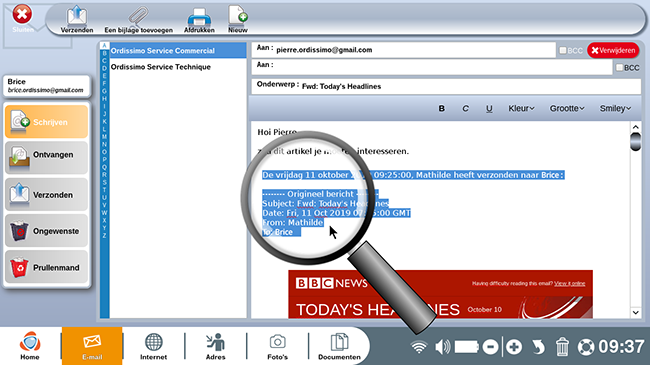Viewport: 650px width, 365px height.
Task: Enable BCC for the second recipient
Action: click(619, 68)
